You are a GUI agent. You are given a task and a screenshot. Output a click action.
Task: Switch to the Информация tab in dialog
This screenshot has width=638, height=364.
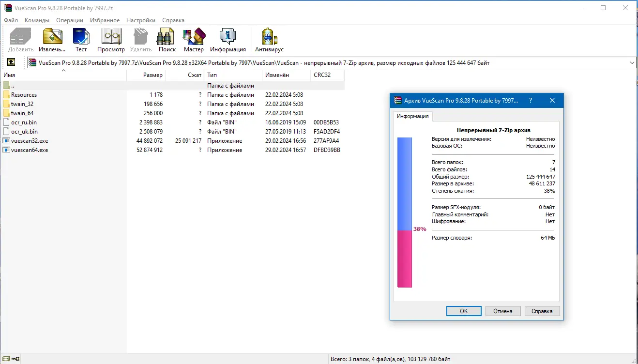click(412, 116)
